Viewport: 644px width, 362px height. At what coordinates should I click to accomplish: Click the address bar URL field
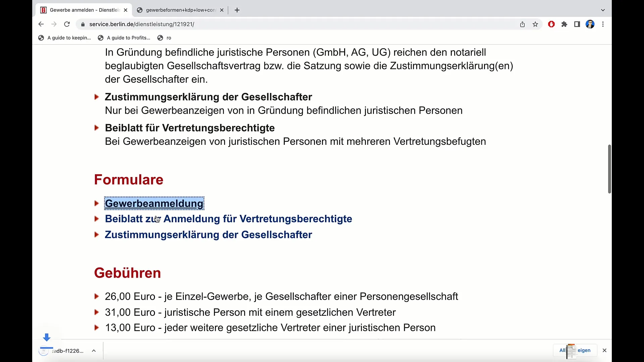click(299, 24)
